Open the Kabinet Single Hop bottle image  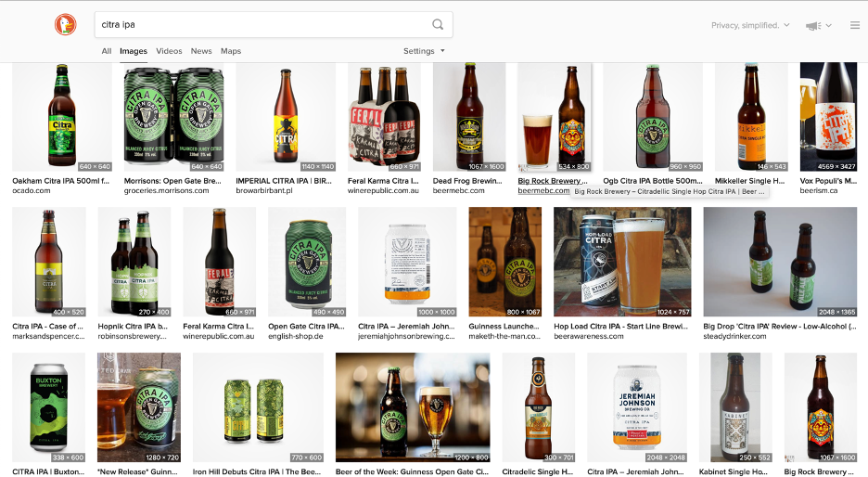pos(735,407)
